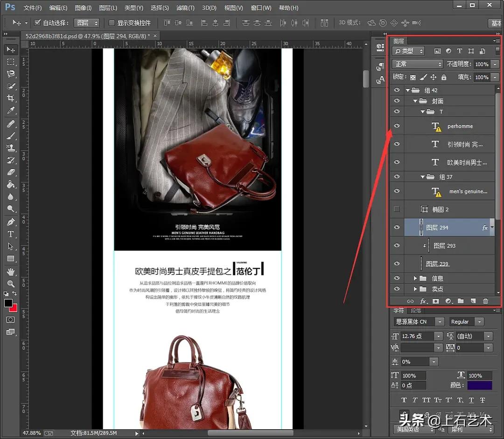
Task: Click the font size 12.76 点 field
Action: [417, 336]
